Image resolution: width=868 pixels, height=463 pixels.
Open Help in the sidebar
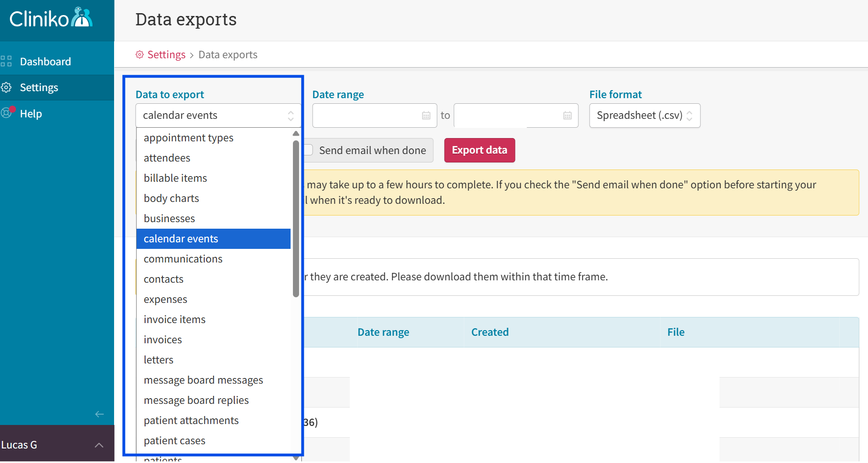[x=31, y=114]
